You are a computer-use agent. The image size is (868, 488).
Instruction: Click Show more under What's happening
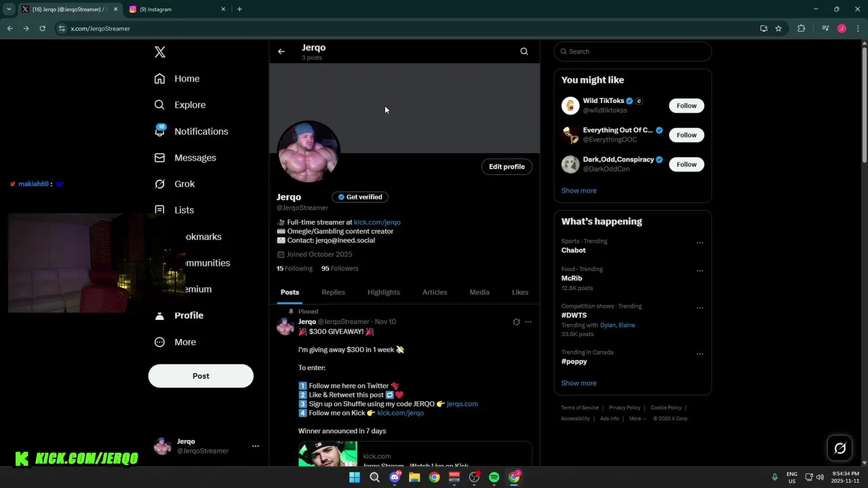click(579, 383)
